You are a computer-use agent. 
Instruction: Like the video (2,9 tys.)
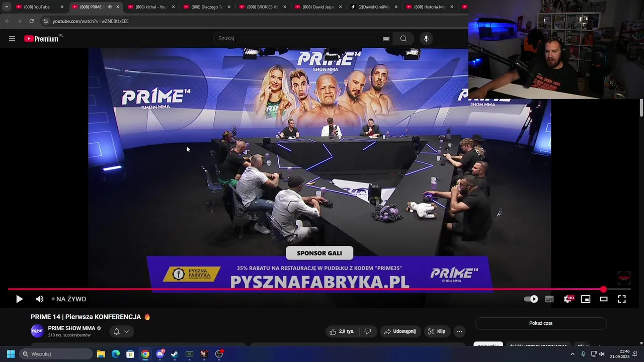click(342, 331)
